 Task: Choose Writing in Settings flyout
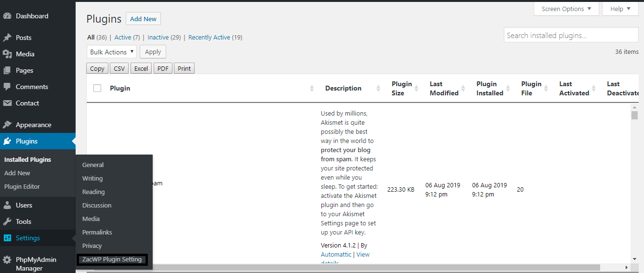pos(92,178)
